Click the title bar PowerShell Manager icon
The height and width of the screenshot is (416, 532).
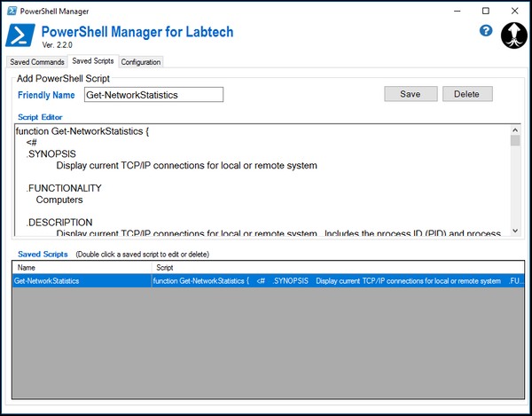pyautogui.click(x=12, y=11)
